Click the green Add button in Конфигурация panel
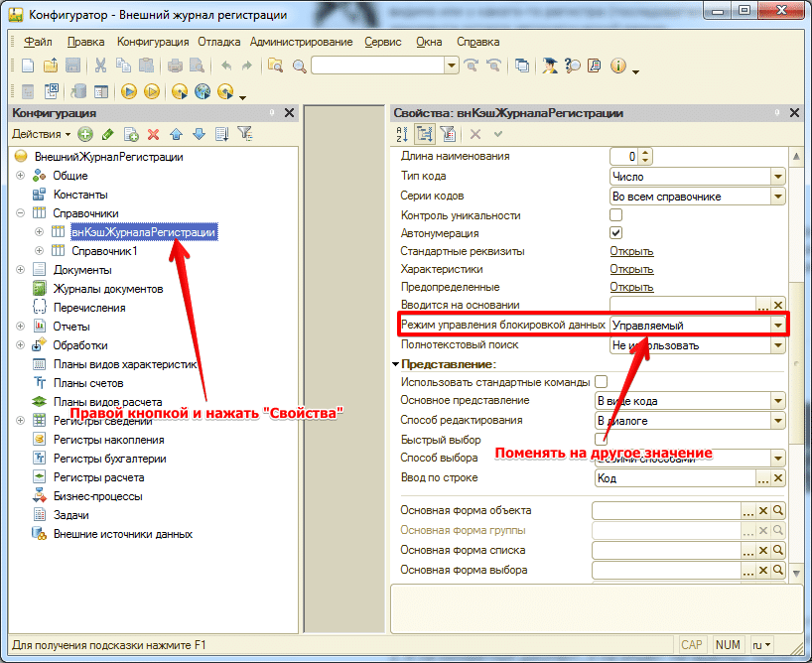The height and width of the screenshot is (663, 812). (x=85, y=134)
